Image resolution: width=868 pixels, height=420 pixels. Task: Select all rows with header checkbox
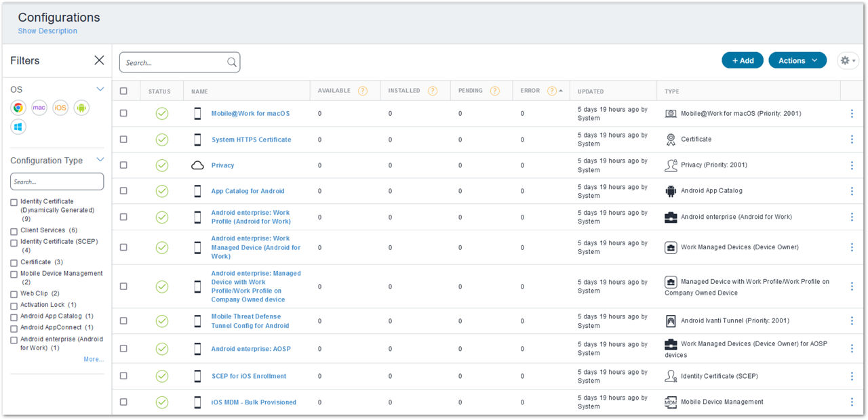coord(123,91)
